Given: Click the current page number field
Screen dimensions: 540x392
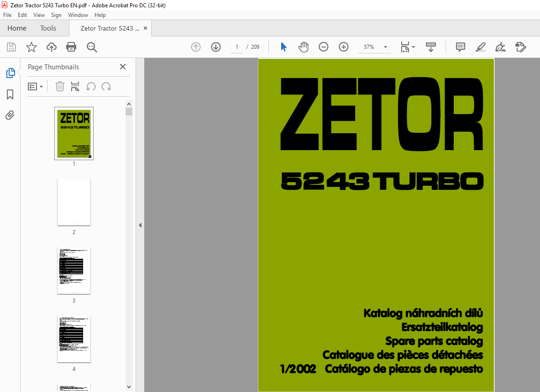Looking at the screenshot, I should tap(237, 47).
